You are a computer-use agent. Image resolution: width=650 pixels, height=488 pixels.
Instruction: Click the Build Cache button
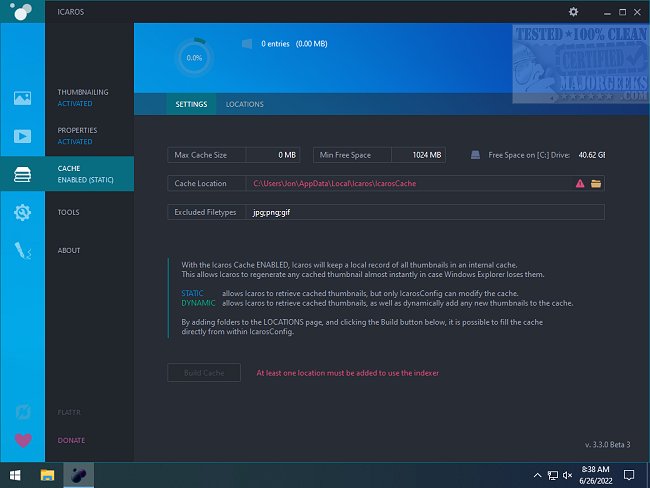204,373
